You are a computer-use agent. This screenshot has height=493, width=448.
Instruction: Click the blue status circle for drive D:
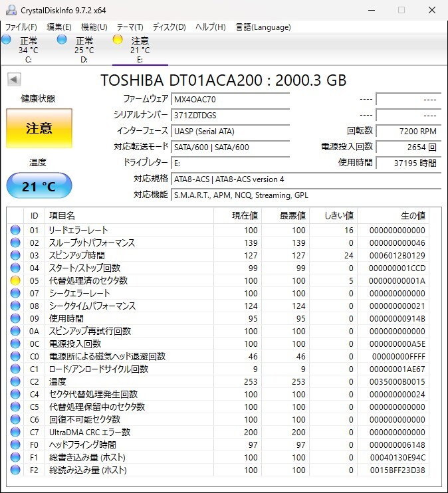click(x=62, y=40)
